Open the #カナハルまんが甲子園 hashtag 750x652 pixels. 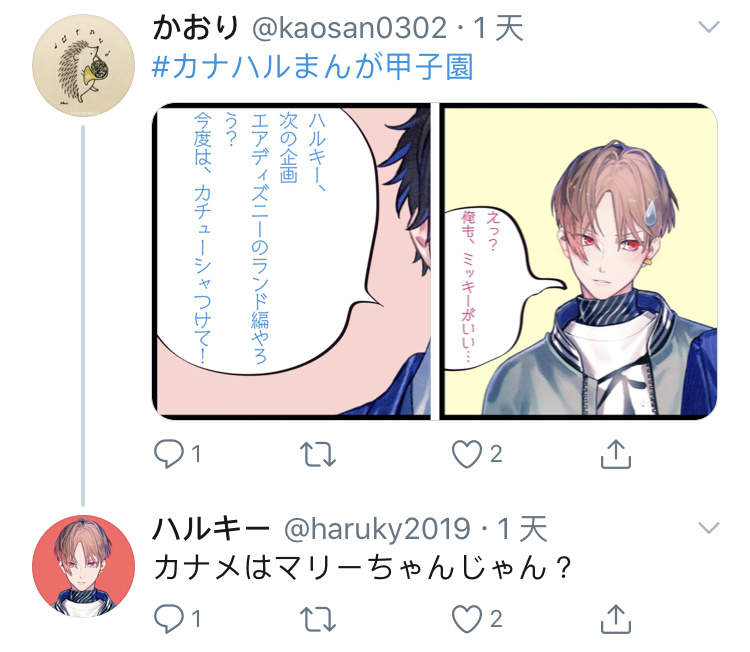click(x=313, y=66)
